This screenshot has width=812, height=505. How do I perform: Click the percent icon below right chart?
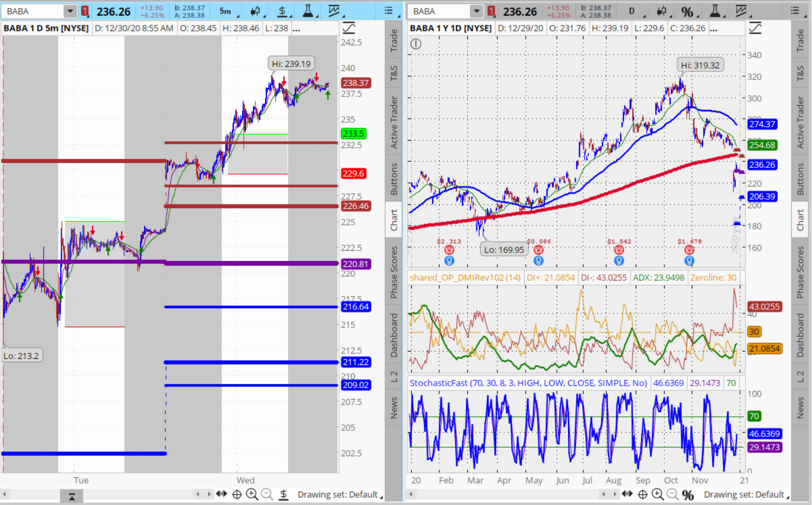[x=688, y=495]
